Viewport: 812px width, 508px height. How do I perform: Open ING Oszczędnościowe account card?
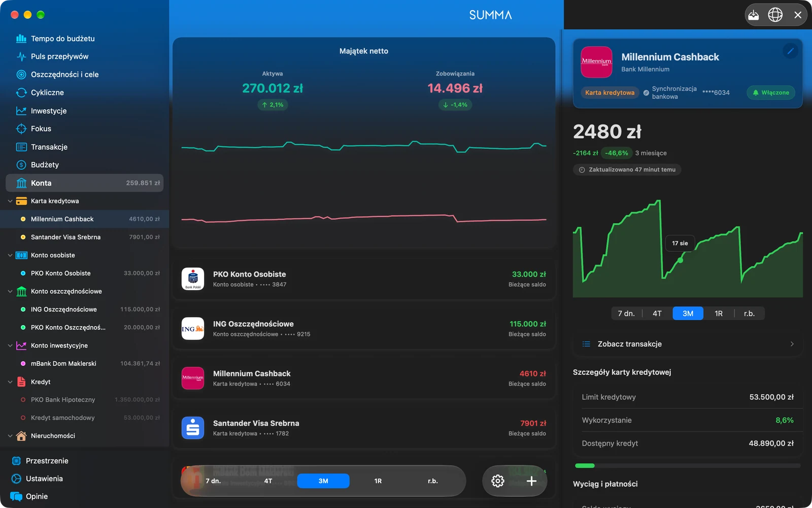[x=364, y=329]
